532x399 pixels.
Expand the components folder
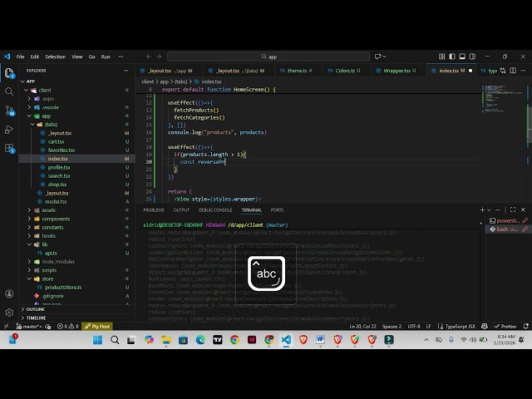coord(56,219)
